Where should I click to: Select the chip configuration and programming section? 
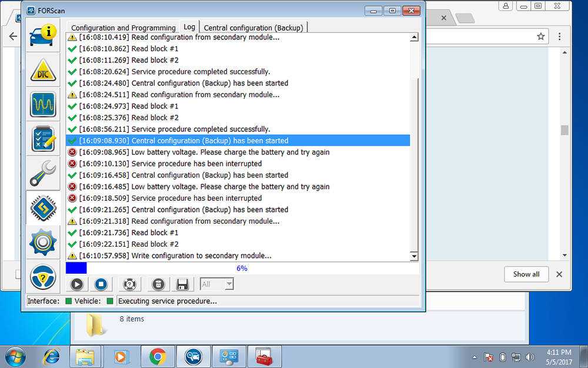tap(43, 208)
